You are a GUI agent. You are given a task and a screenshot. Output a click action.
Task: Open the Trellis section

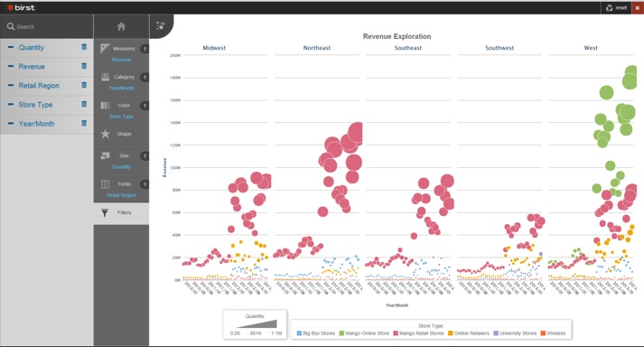(122, 189)
